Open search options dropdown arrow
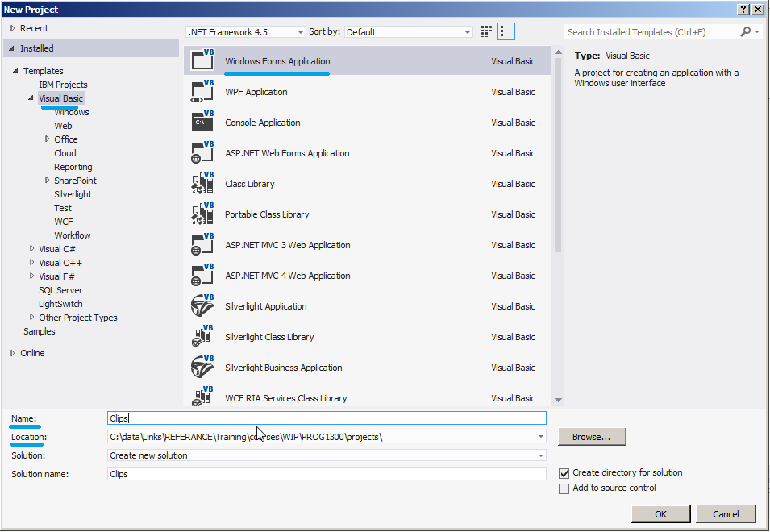This screenshot has width=770, height=532. [757, 32]
